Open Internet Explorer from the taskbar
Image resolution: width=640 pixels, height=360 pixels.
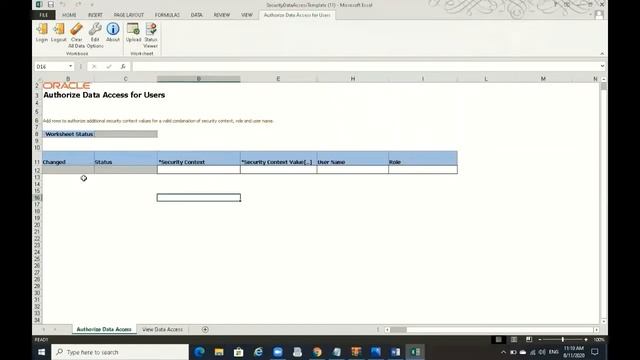[258, 352]
